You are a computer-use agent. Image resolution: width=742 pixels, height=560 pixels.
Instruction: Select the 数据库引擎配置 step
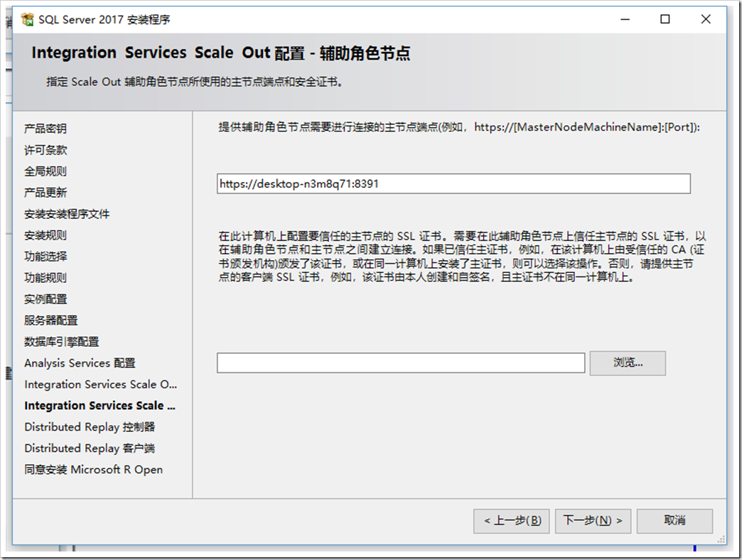coord(62,342)
